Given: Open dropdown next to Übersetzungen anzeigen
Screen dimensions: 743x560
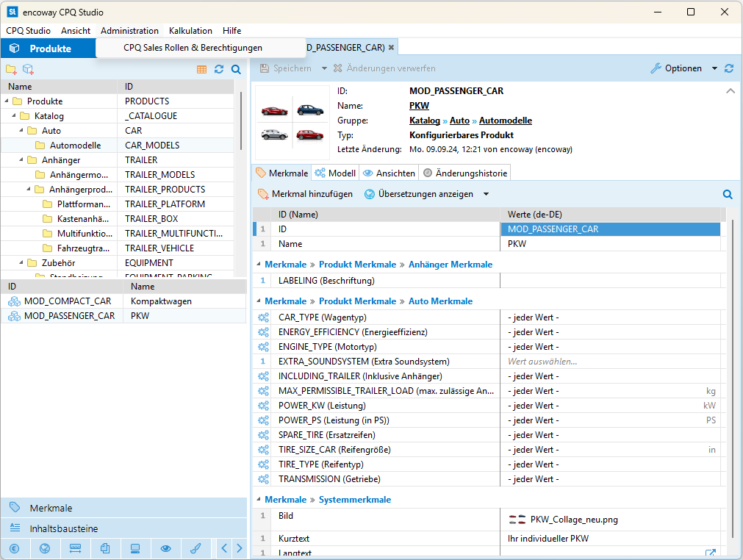Looking at the screenshot, I should (486, 194).
